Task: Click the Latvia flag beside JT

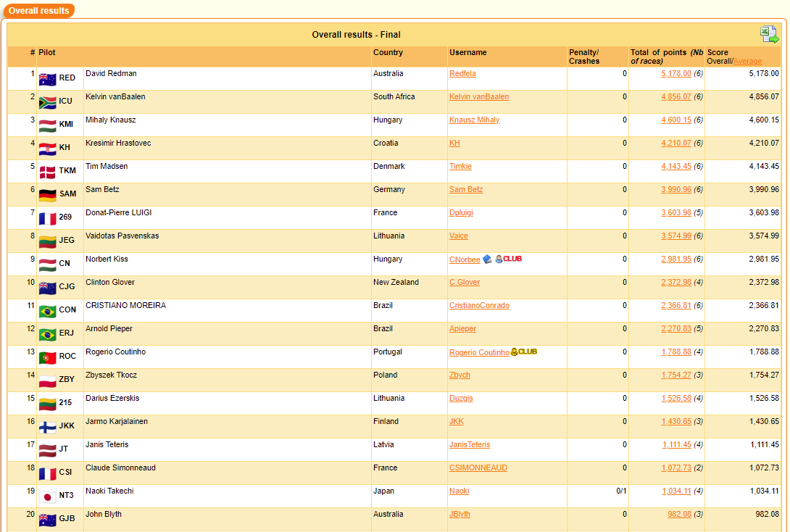Action: (x=47, y=450)
